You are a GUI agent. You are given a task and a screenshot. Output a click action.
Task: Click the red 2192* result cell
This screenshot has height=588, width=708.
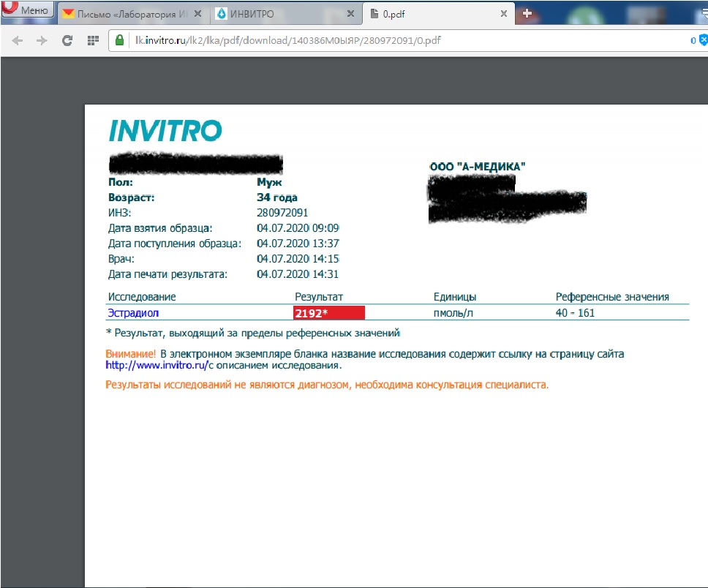point(328,313)
